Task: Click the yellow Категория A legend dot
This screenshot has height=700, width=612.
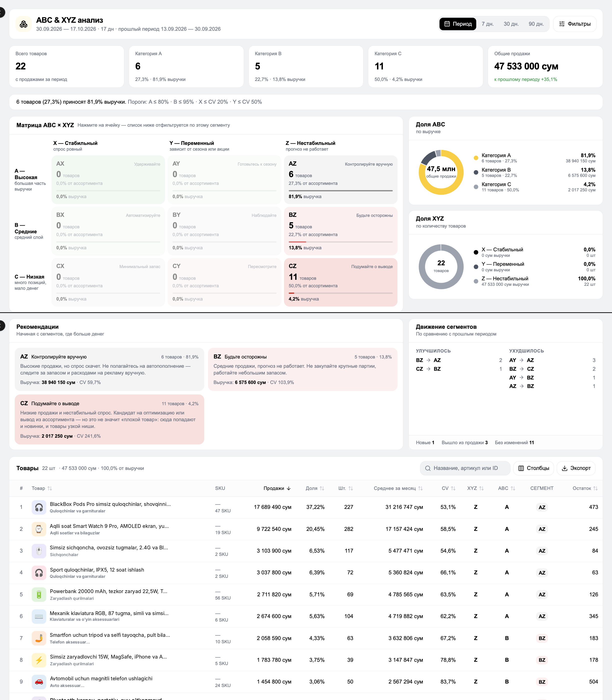Action: pyautogui.click(x=476, y=158)
